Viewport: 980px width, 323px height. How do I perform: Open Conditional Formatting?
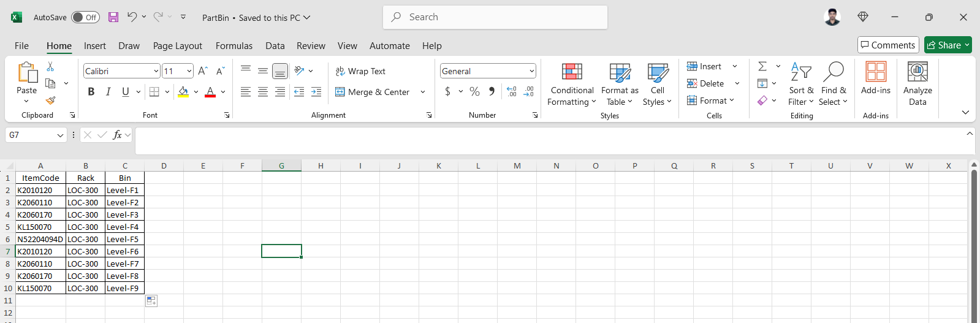(571, 84)
